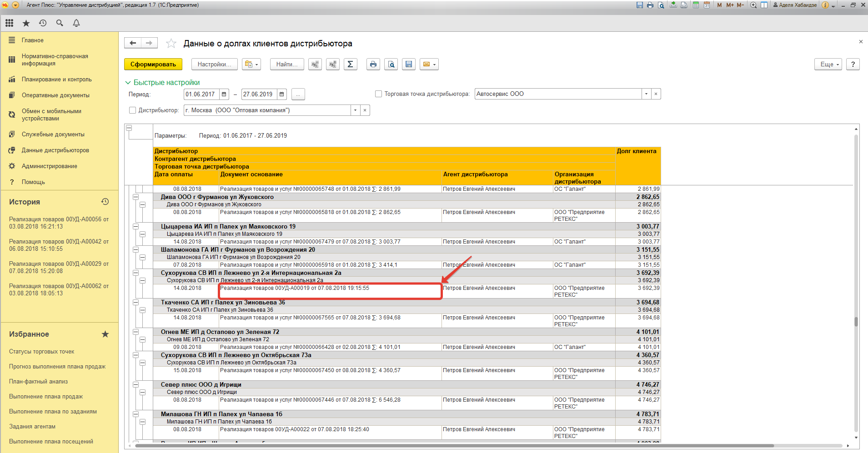Open the calendar picker for the start date

pos(224,94)
